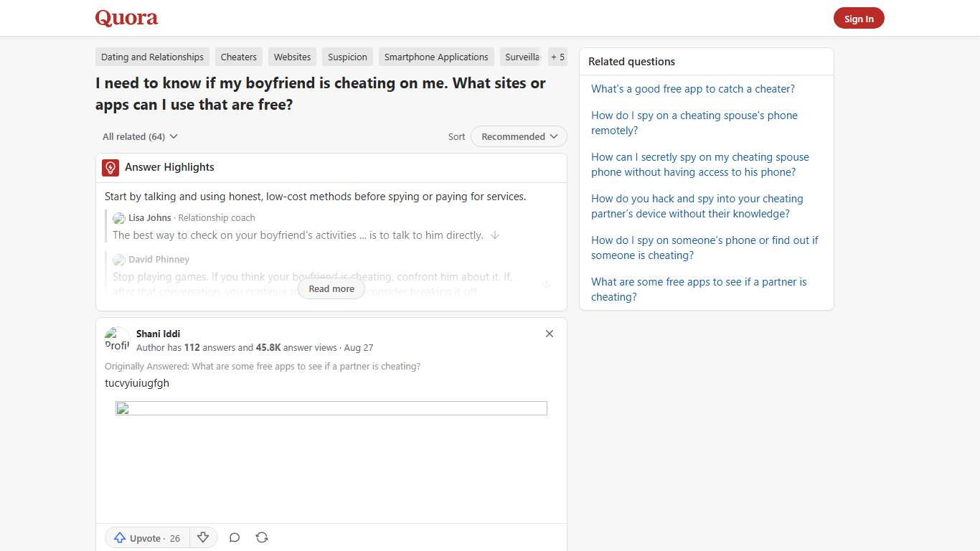Open the Dating and Relationships topic

(x=151, y=57)
